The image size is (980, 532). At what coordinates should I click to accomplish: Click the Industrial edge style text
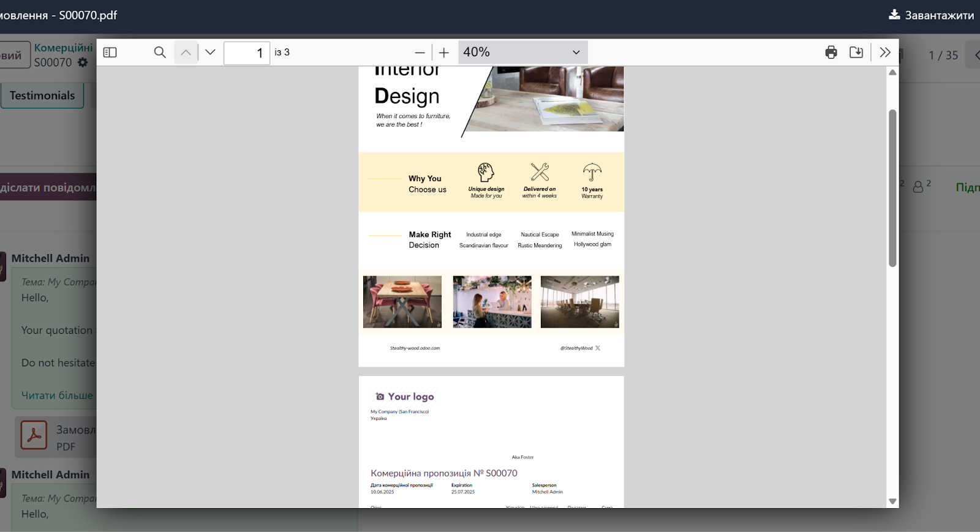tap(484, 234)
